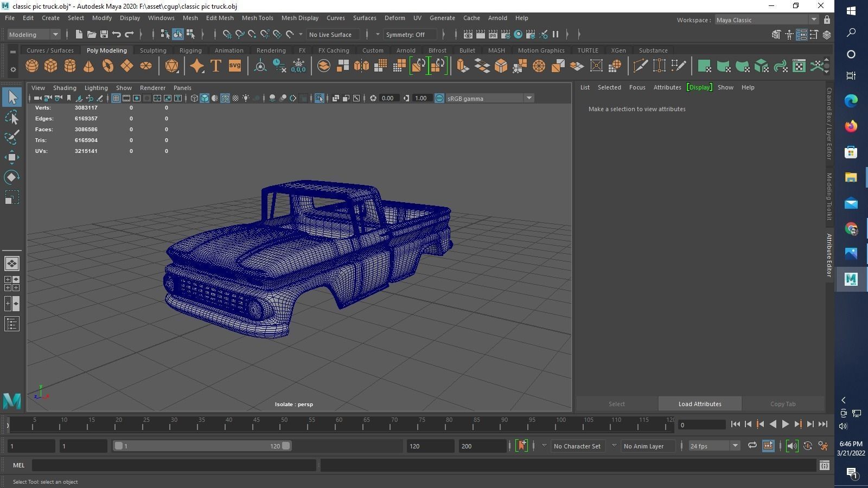Create a polygon cylinder from the shelf
The image size is (868, 488).
pyautogui.click(x=70, y=66)
